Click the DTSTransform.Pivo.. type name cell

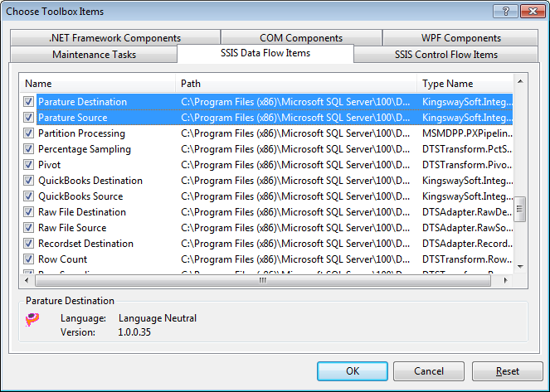[467, 165]
